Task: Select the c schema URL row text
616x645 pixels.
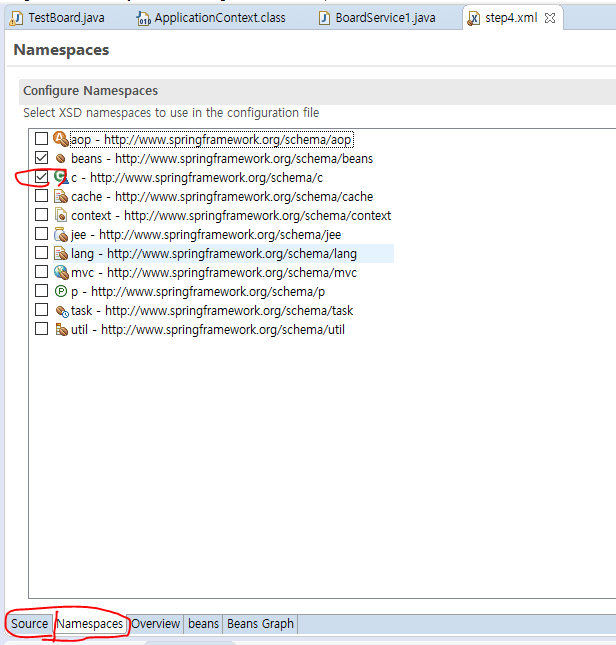Action: (197, 177)
